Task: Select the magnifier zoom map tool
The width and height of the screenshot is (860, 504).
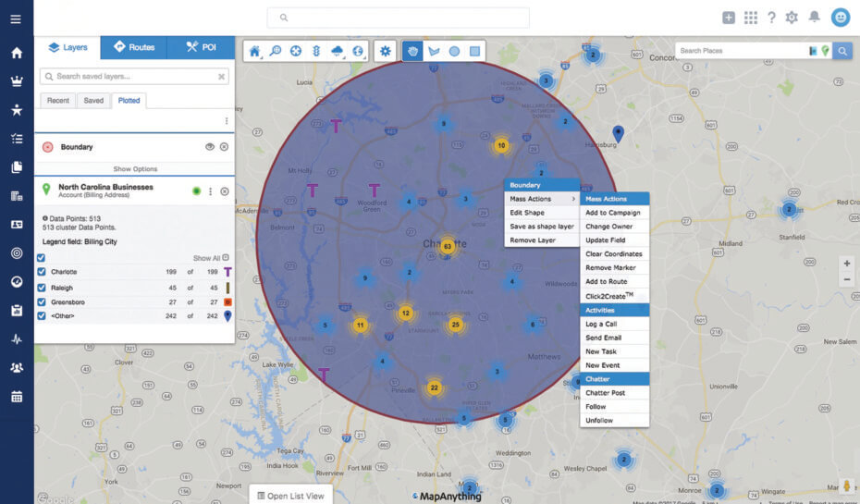Action: click(x=276, y=51)
